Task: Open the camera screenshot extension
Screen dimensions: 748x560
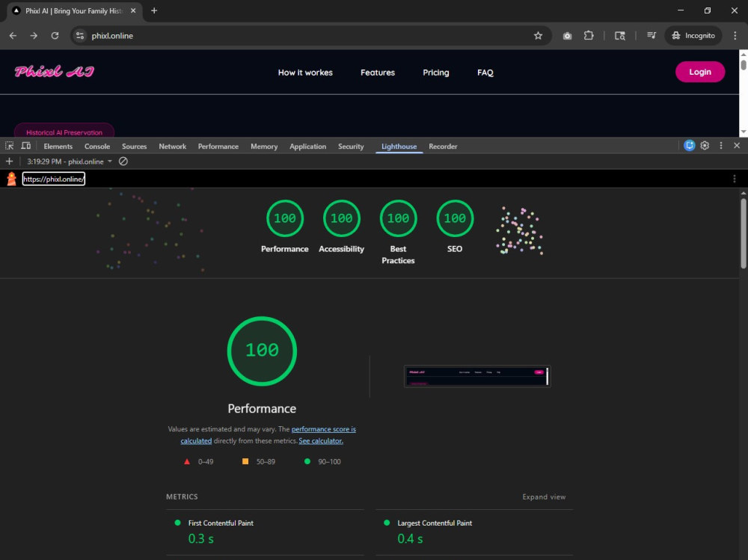Action: 567,36
